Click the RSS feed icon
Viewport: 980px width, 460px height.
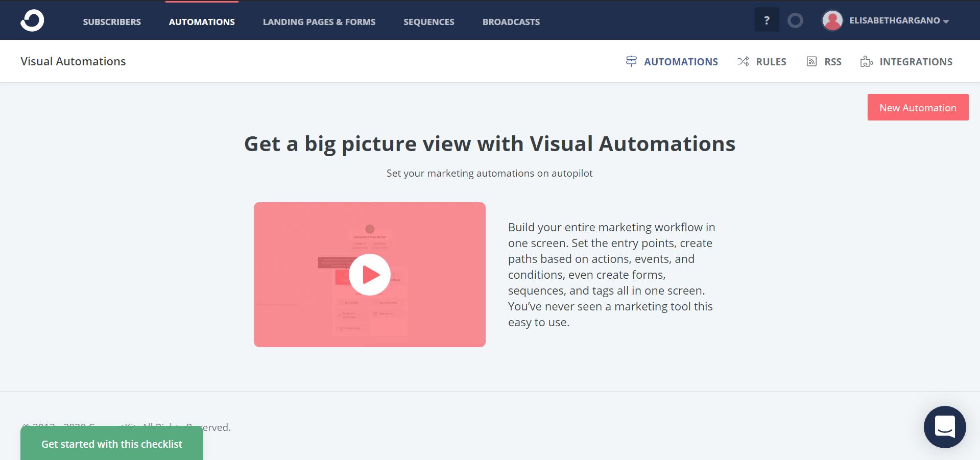click(811, 61)
